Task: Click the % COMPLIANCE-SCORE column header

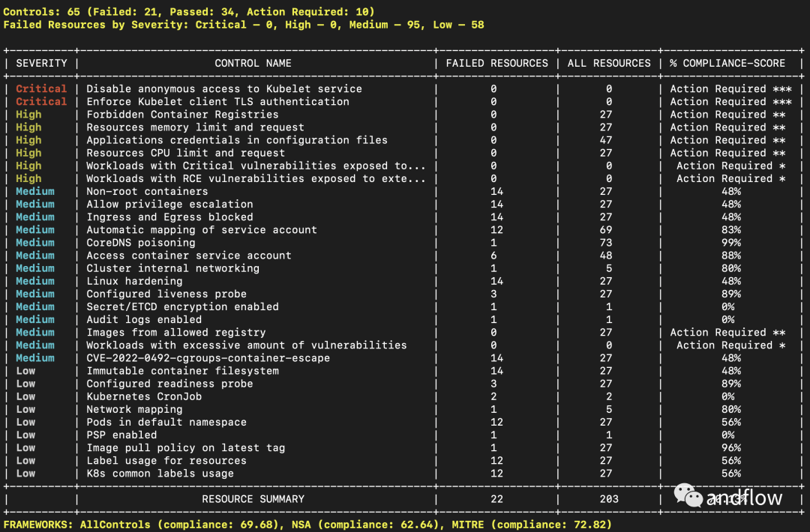Action: click(727, 63)
